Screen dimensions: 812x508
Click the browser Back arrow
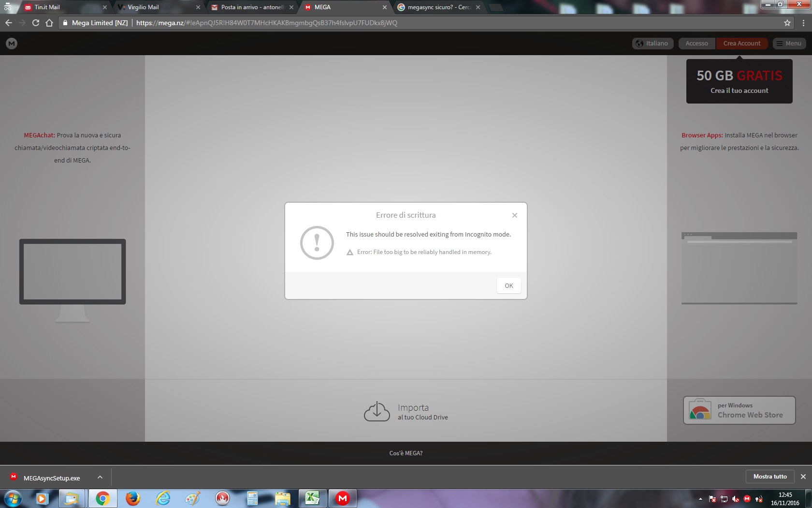[x=8, y=23]
